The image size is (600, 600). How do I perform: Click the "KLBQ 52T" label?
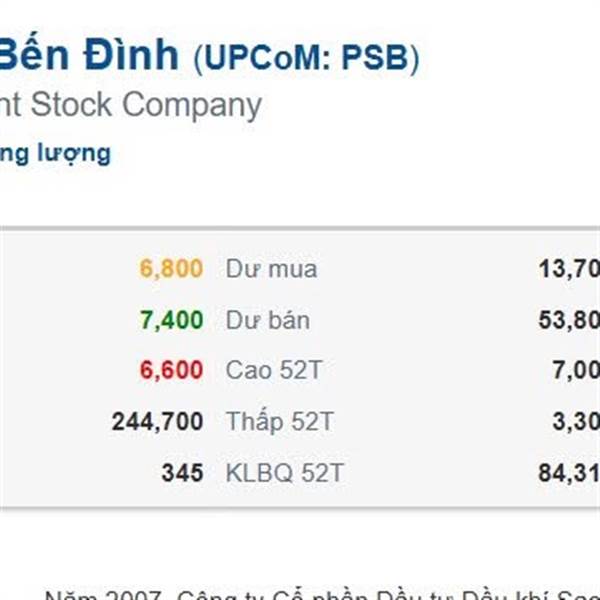click(284, 473)
